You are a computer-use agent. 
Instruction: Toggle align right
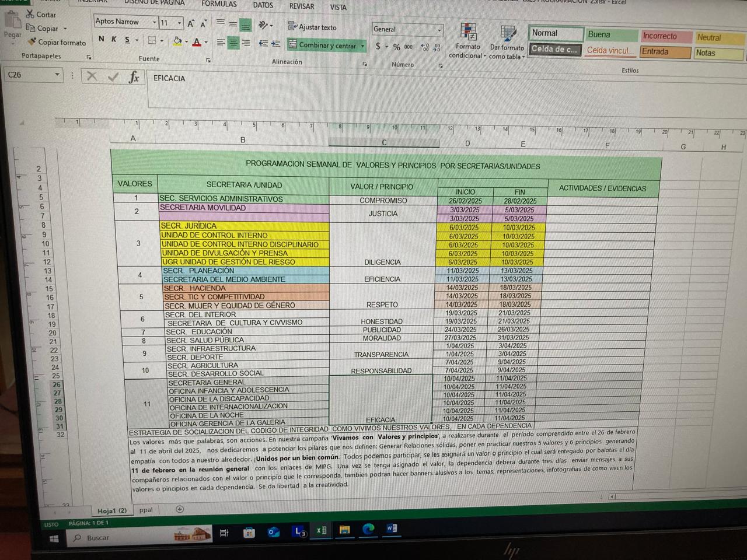coord(246,43)
